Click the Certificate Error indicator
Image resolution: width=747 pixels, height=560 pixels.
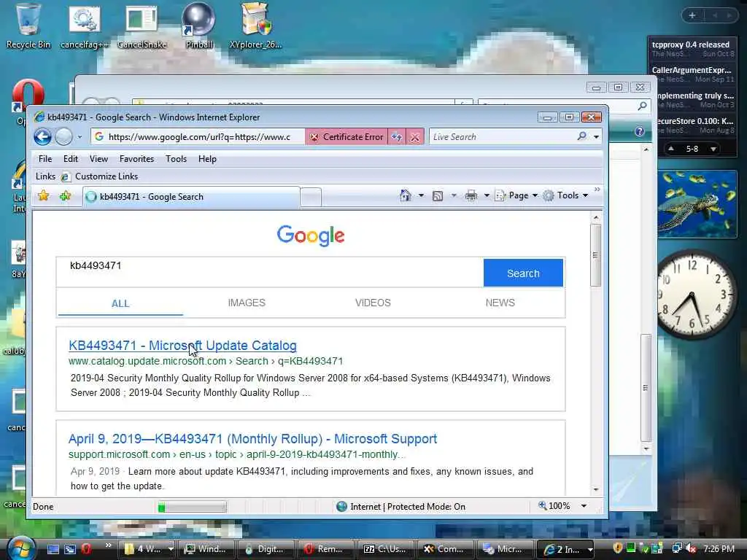tap(347, 137)
